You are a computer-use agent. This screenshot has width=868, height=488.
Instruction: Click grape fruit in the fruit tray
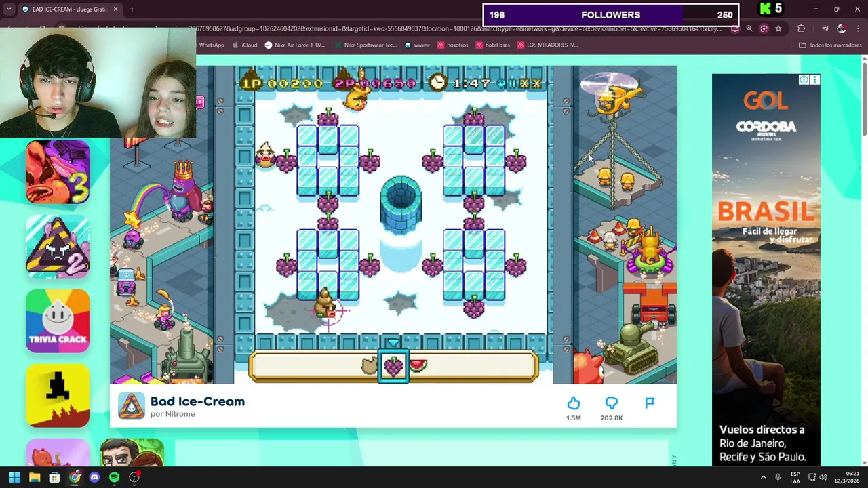tap(393, 367)
